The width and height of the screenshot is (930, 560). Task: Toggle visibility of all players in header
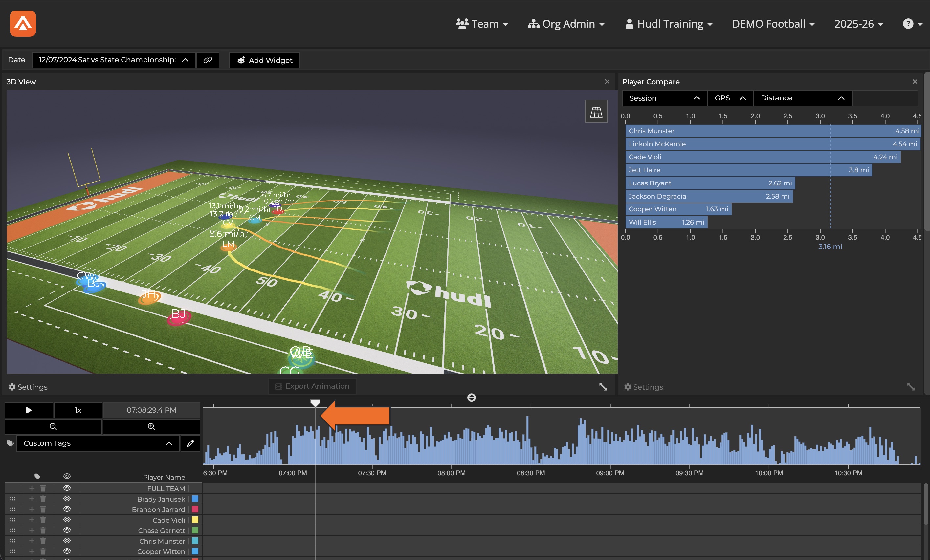coord(67,476)
